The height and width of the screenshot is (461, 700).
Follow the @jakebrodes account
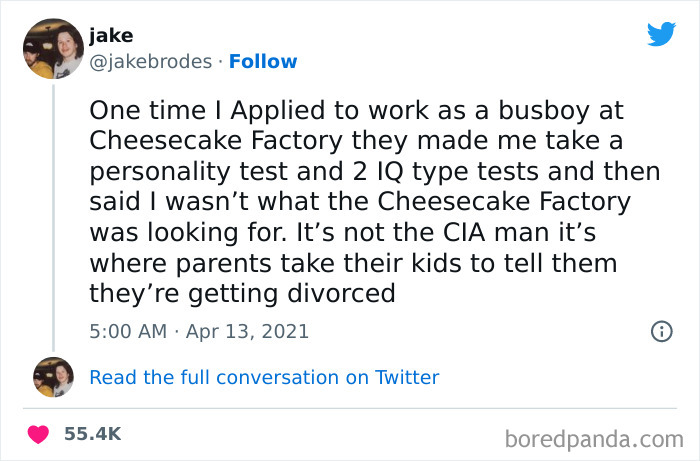(x=263, y=61)
